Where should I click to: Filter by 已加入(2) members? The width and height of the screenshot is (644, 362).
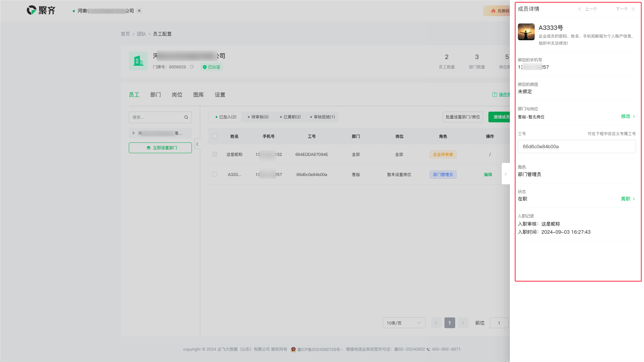tap(226, 117)
